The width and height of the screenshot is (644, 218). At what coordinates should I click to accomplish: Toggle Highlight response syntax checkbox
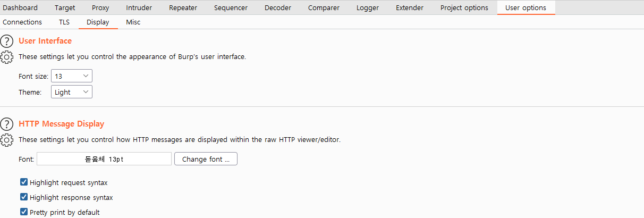[24, 197]
